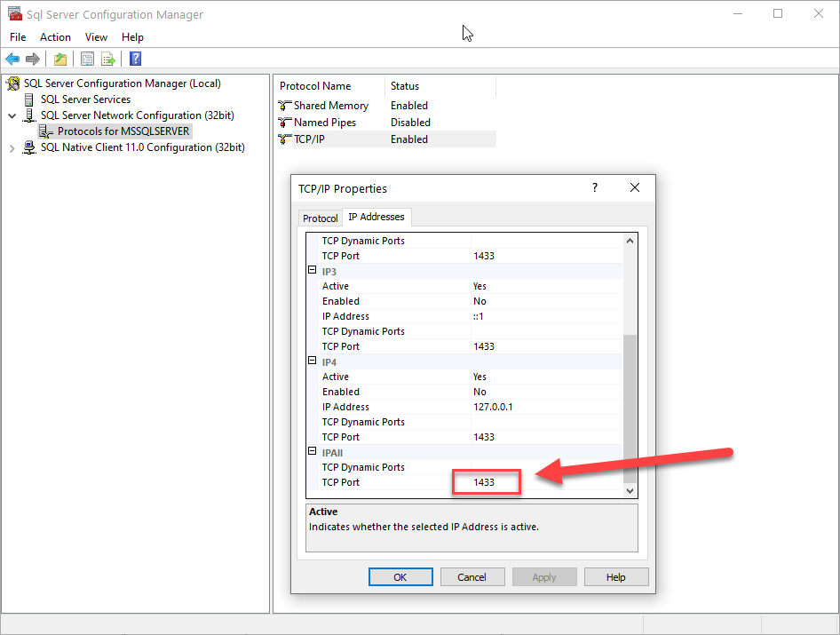Click the Enabled status of TCP/IP
840x635 pixels.
[x=409, y=139]
